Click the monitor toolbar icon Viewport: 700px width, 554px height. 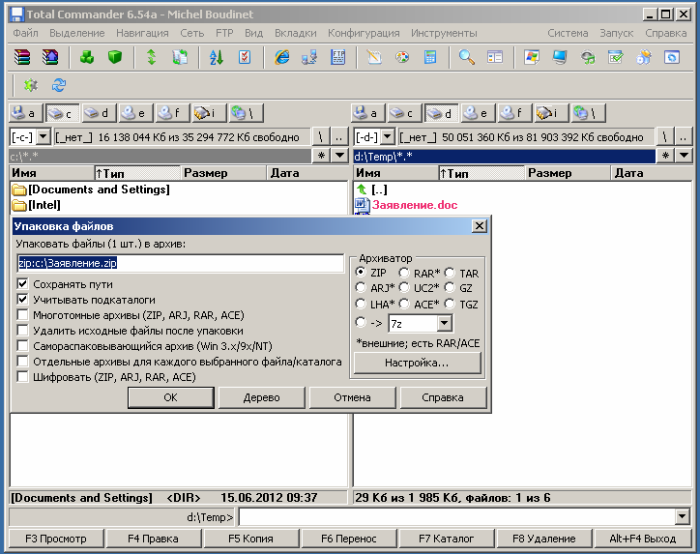pyautogui.click(x=559, y=58)
